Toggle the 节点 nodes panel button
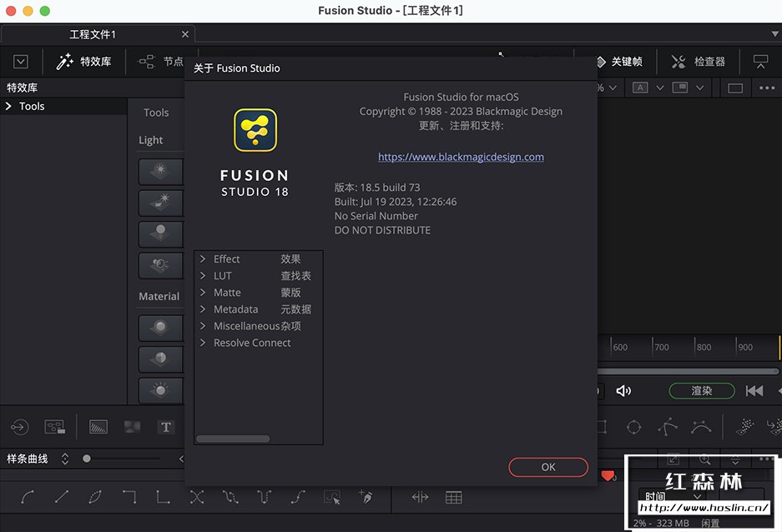This screenshot has width=782, height=532. [160, 61]
